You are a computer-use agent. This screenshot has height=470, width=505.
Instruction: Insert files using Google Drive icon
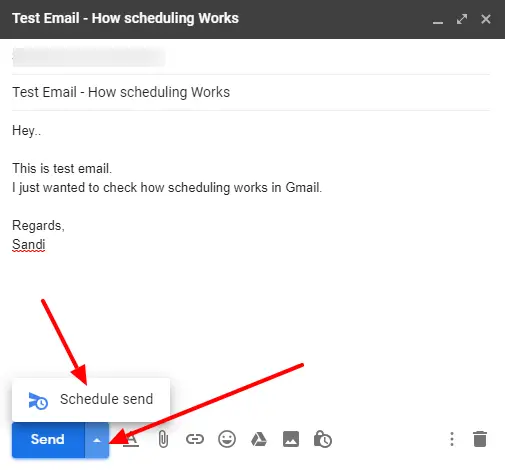259,439
